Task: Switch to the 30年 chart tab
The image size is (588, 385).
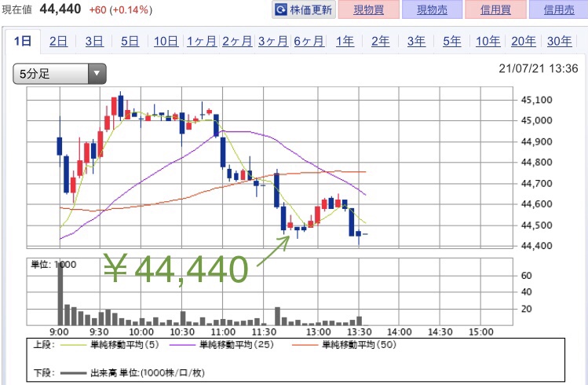Action: [560, 41]
